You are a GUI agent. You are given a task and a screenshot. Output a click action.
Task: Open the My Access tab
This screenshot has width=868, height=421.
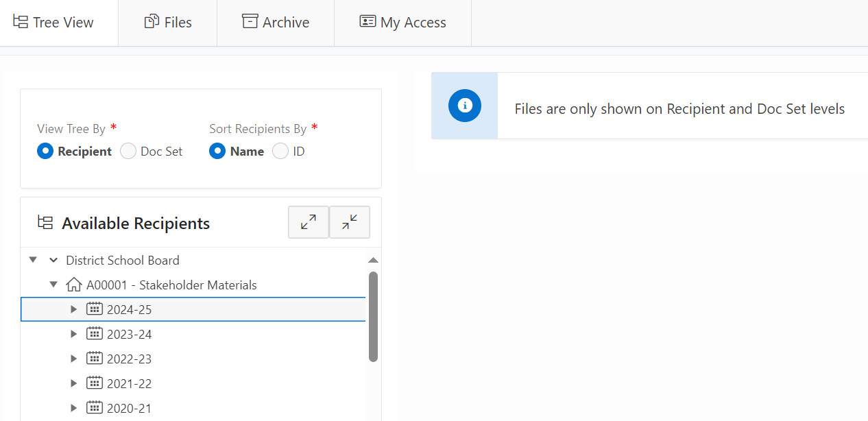pos(403,23)
